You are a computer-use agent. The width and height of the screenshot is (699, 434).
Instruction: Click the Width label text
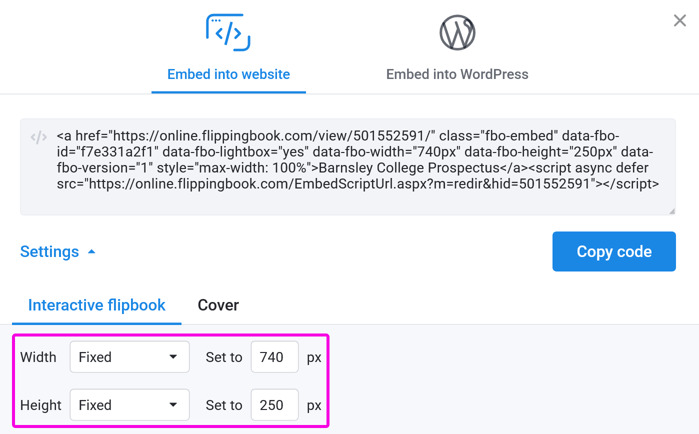coord(38,357)
